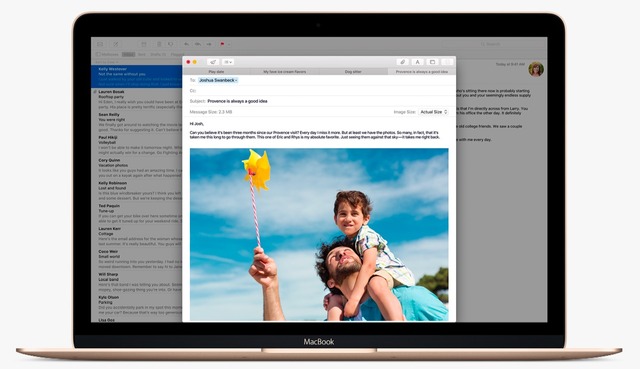Viewport: 640px width, 369px height.
Task: Select Drafts in the favorites bar
Action: (158, 54)
